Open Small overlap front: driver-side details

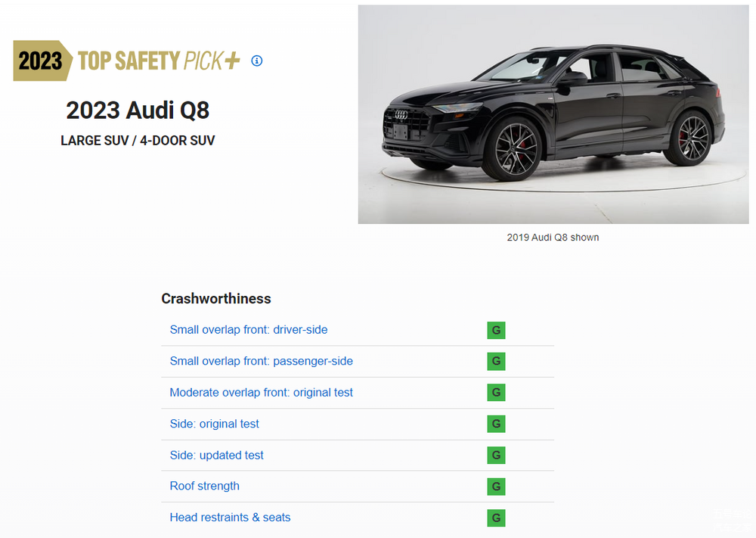[249, 330]
